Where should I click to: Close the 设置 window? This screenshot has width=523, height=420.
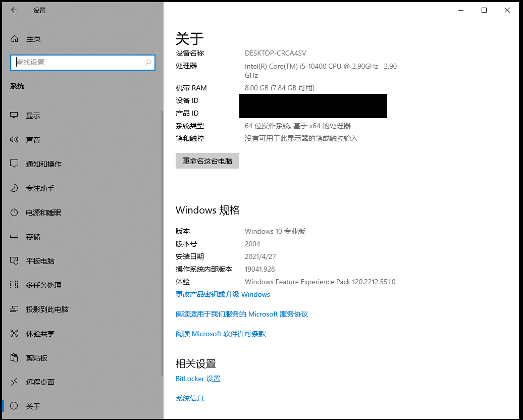click(507, 10)
